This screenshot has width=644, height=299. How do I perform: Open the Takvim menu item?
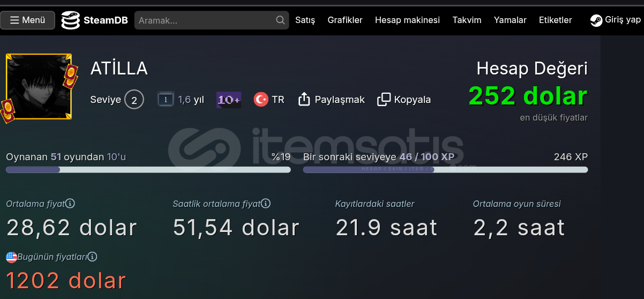pyautogui.click(x=467, y=20)
